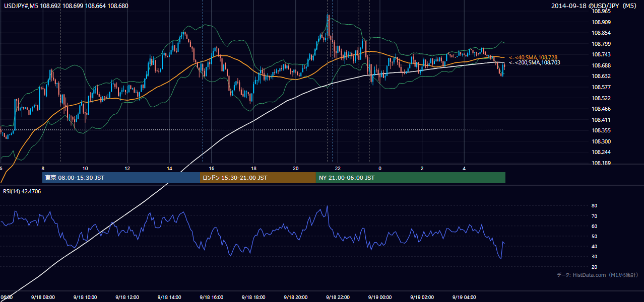
Task: Click price axis value 108.909
Action: coord(601,22)
